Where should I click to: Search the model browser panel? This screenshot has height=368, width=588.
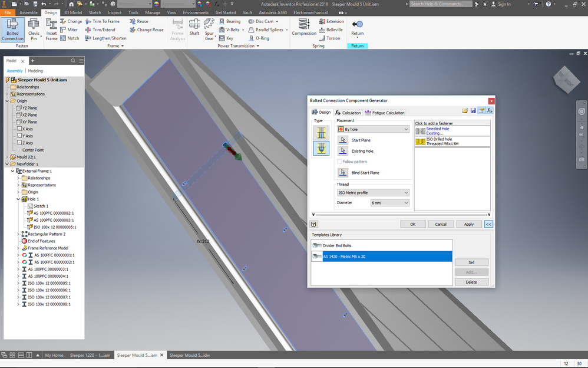73,61
